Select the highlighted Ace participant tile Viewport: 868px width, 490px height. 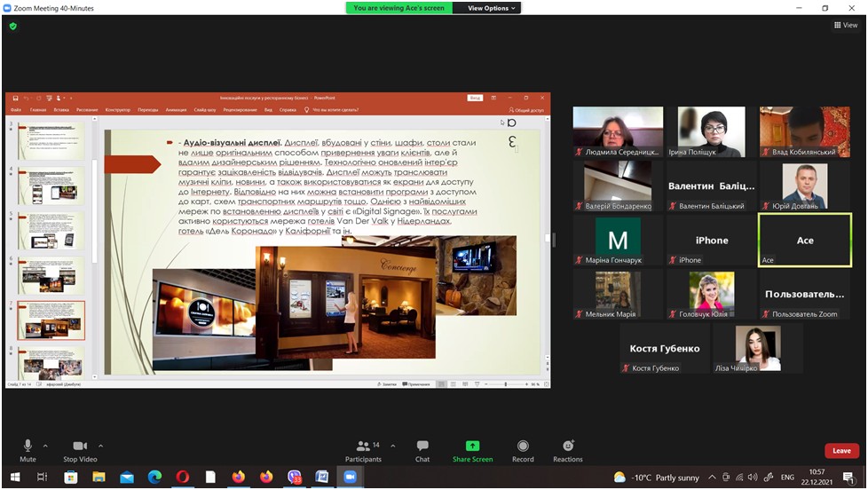click(804, 240)
